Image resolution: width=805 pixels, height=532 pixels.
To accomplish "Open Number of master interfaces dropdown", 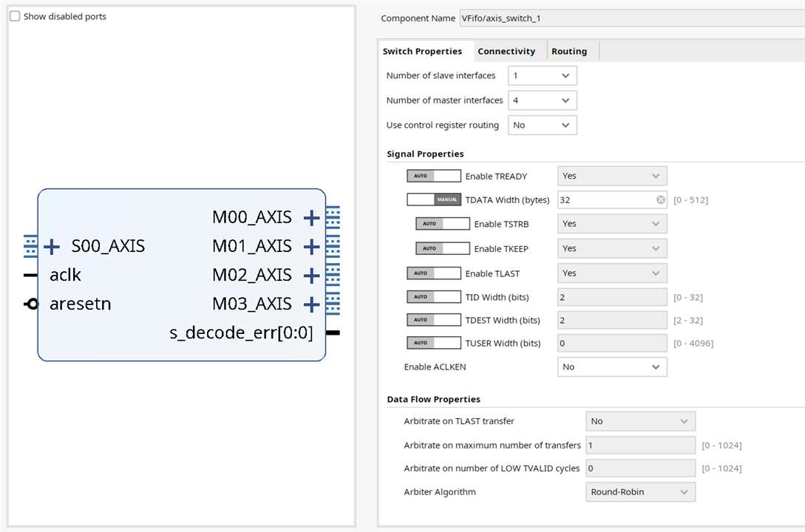I will (542, 100).
